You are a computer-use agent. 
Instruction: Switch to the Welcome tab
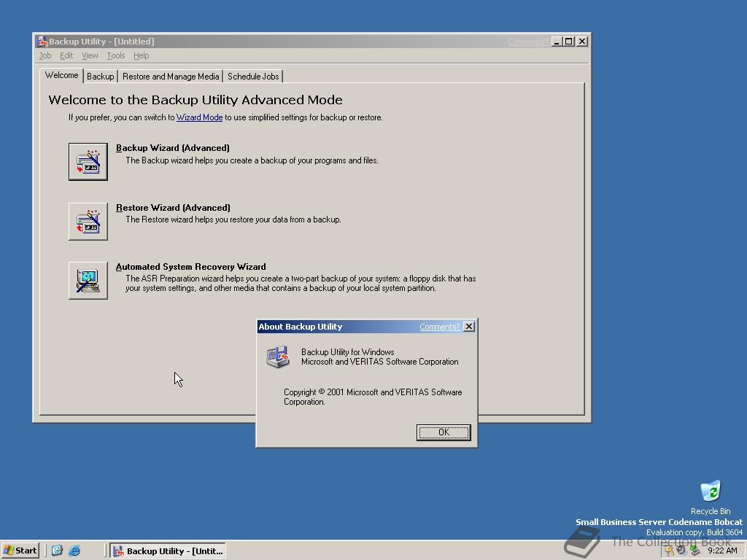62,76
